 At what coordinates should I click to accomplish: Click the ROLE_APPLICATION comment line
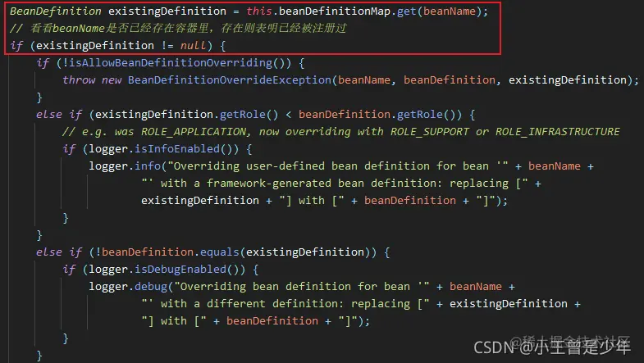tap(341, 132)
